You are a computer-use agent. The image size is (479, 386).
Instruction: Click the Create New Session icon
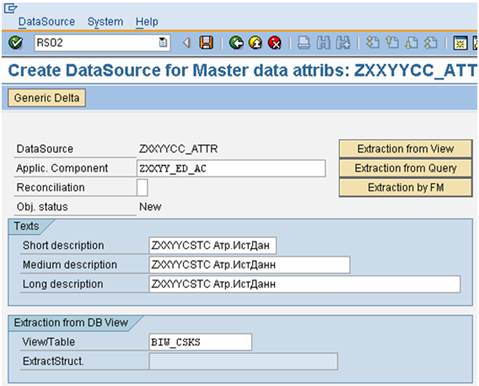point(460,43)
